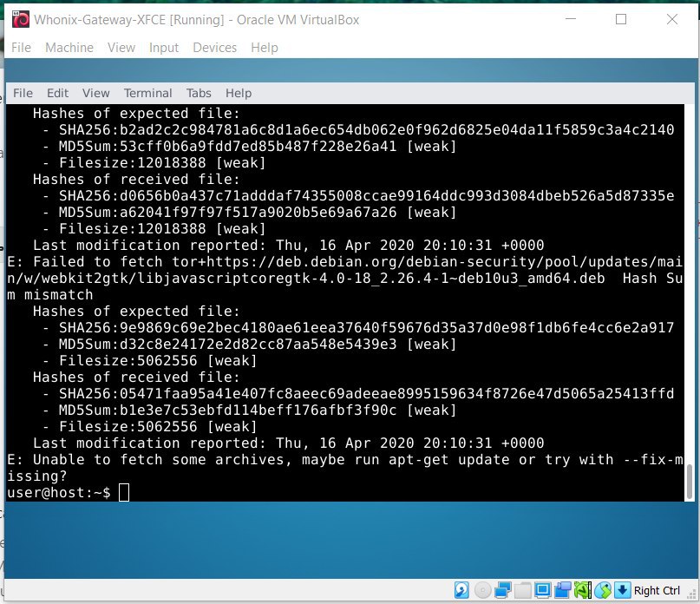Viewport: 700px width, 604px height.
Task: Click the terminal vertical scrollbar thumb
Action: pyautogui.click(x=690, y=482)
